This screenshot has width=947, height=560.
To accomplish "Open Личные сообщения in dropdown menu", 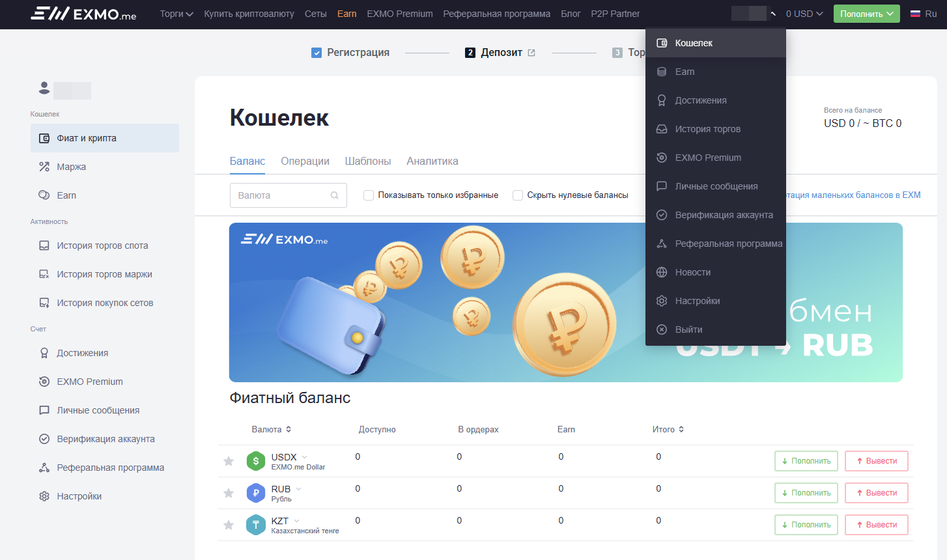I will point(716,186).
